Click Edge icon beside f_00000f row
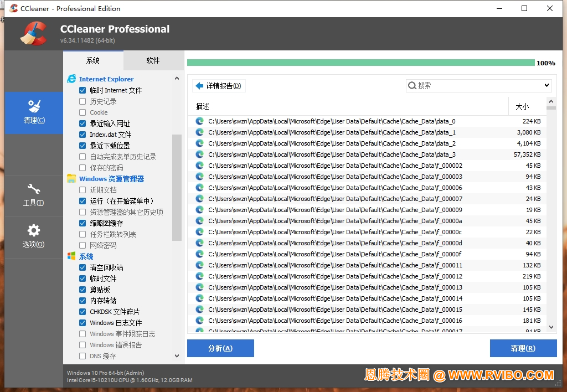 click(x=199, y=254)
